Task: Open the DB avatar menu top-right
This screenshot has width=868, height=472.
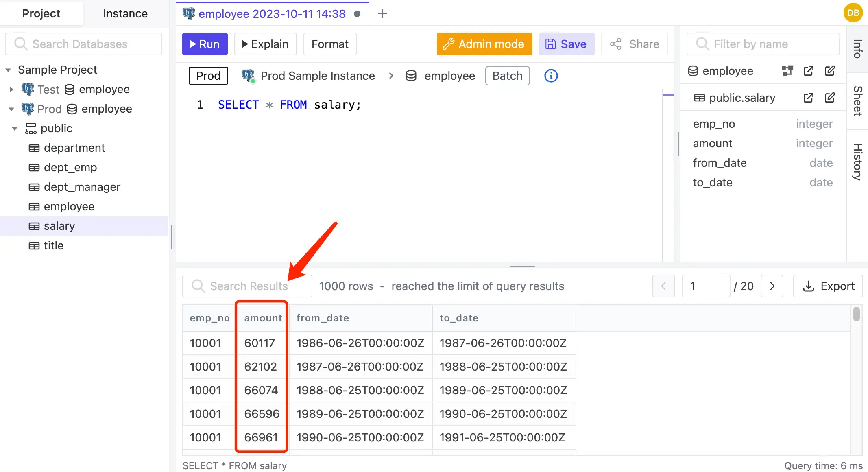Action: (x=853, y=13)
